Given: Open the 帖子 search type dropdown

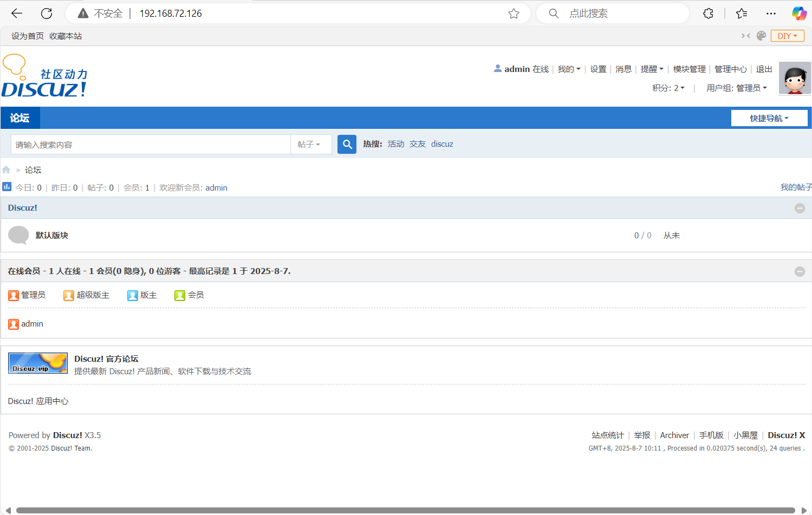Looking at the screenshot, I should [x=311, y=144].
